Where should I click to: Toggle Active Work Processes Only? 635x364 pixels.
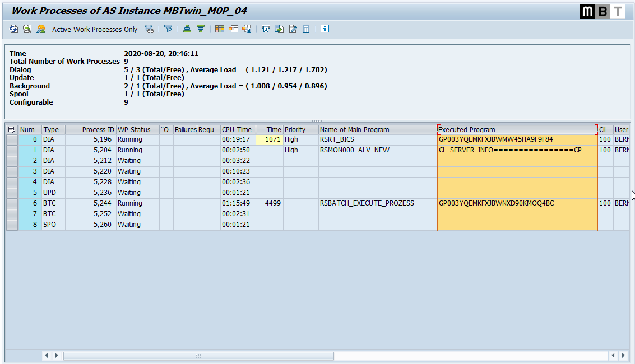coord(94,29)
